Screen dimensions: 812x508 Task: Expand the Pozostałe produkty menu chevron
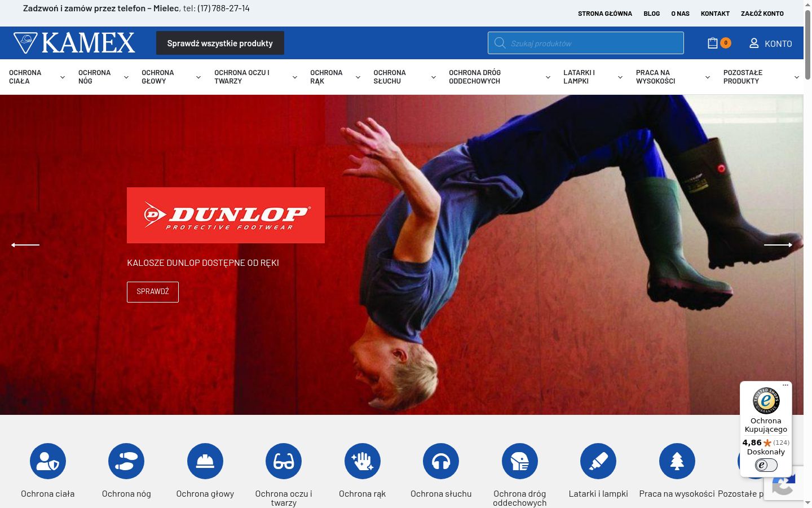pyautogui.click(x=797, y=77)
